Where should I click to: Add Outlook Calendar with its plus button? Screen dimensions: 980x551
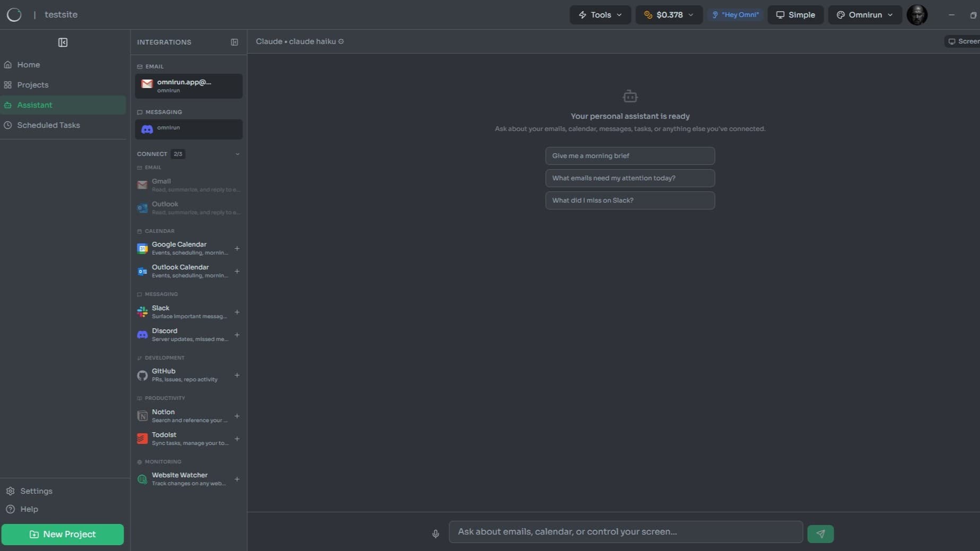(237, 271)
